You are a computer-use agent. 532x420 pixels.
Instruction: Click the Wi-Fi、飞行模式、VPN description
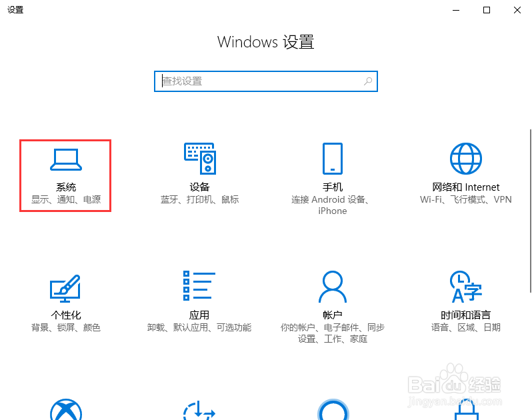466,199
